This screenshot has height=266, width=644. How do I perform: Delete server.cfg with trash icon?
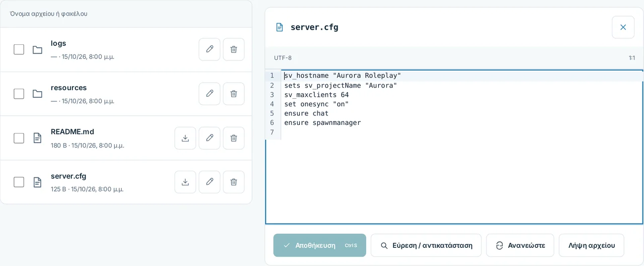click(x=233, y=182)
